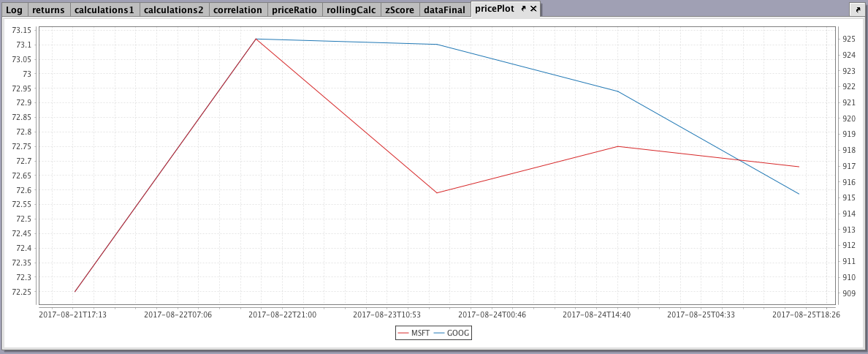This screenshot has width=868, height=354.
Task: Click the detach panel icon at top right
Action: pyautogui.click(x=856, y=10)
